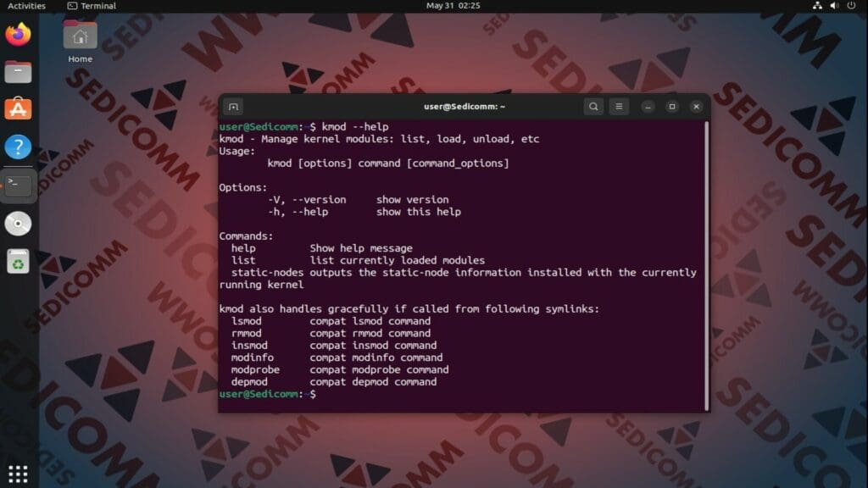Minimize the terminal window
The width and height of the screenshot is (868, 488).
coord(648,107)
